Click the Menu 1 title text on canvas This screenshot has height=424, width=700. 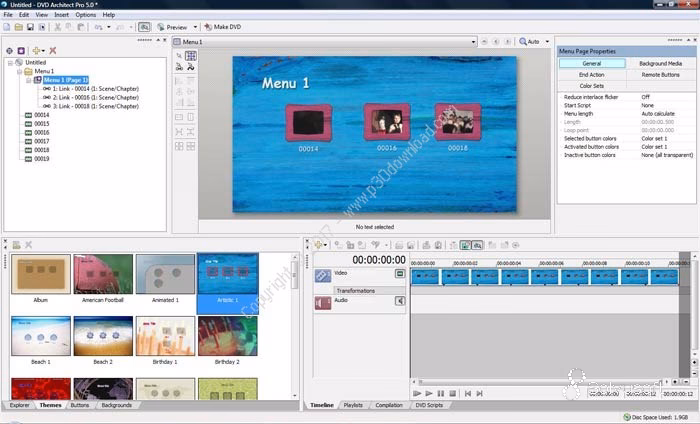[285, 83]
